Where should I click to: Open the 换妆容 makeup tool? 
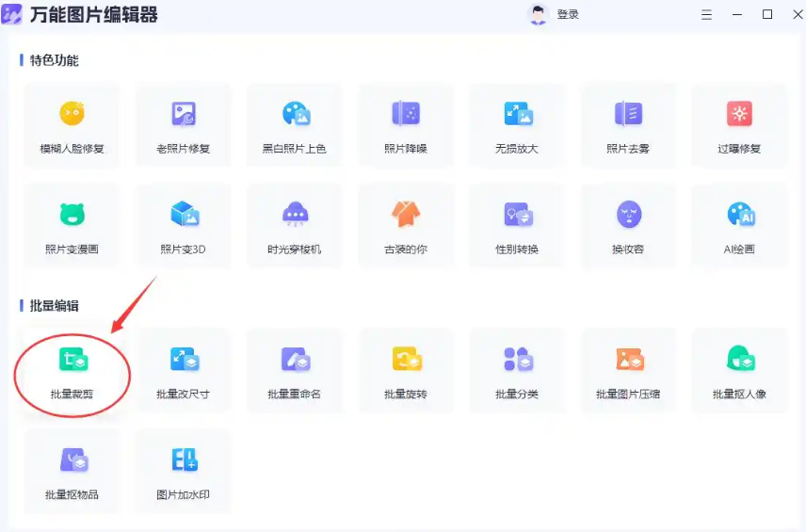pos(628,227)
